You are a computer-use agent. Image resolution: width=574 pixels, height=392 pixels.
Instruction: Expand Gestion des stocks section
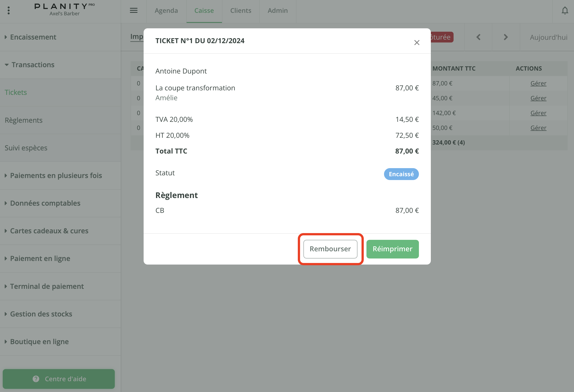[41, 314]
